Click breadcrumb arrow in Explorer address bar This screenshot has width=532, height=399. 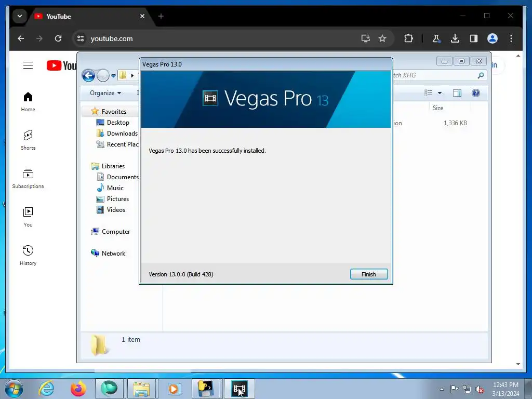[x=132, y=75]
